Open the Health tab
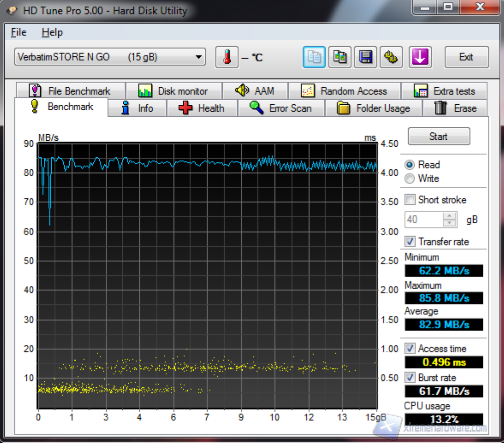Image resolution: width=504 pixels, height=443 pixels. 202,108
